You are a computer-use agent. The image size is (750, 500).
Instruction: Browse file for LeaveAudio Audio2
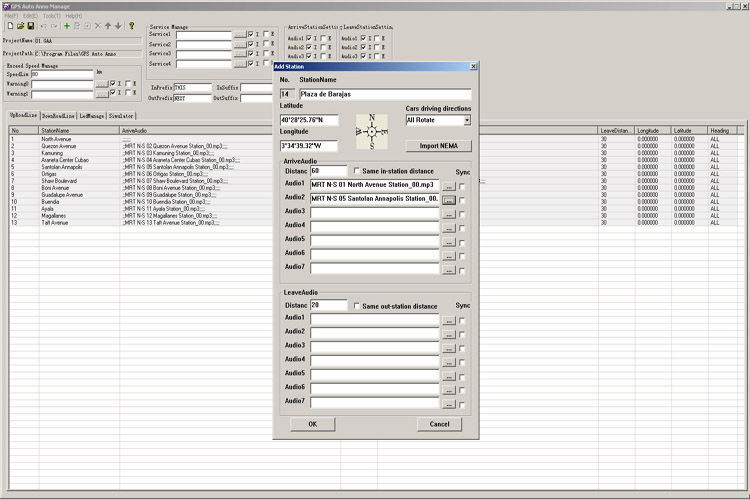(449, 334)
